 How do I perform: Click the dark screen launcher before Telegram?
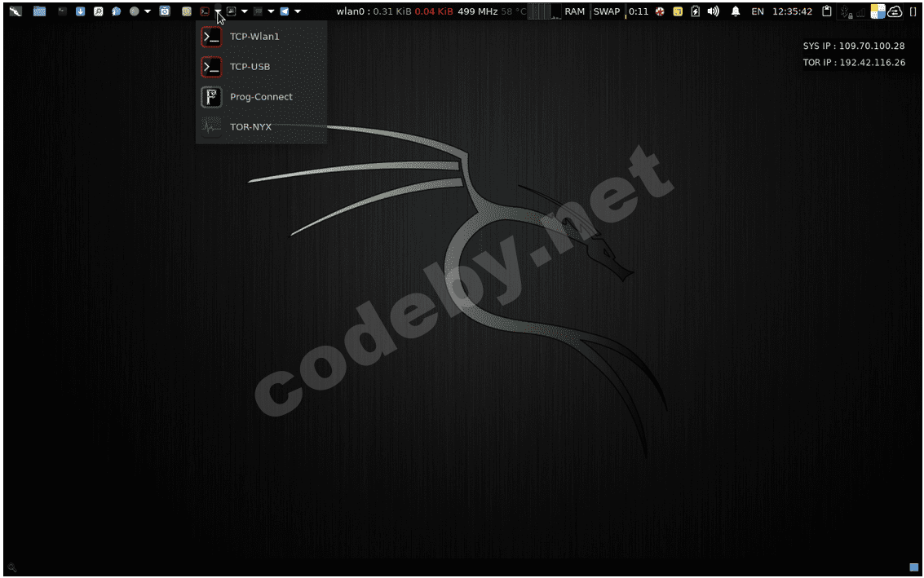tap(258, 11)
